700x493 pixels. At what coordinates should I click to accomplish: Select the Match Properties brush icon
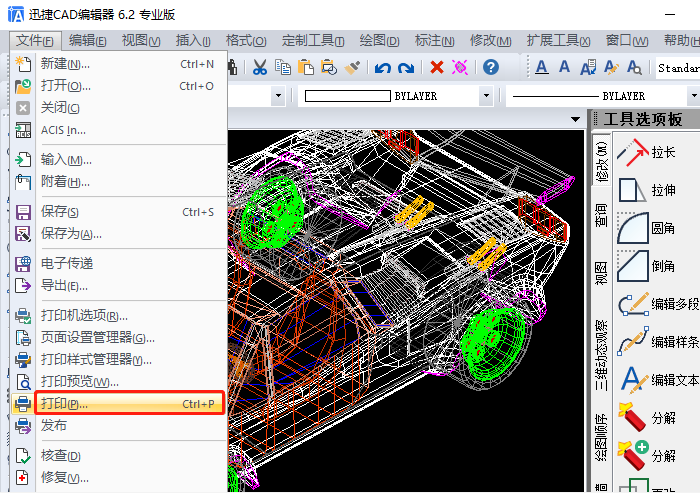(352, 67)
